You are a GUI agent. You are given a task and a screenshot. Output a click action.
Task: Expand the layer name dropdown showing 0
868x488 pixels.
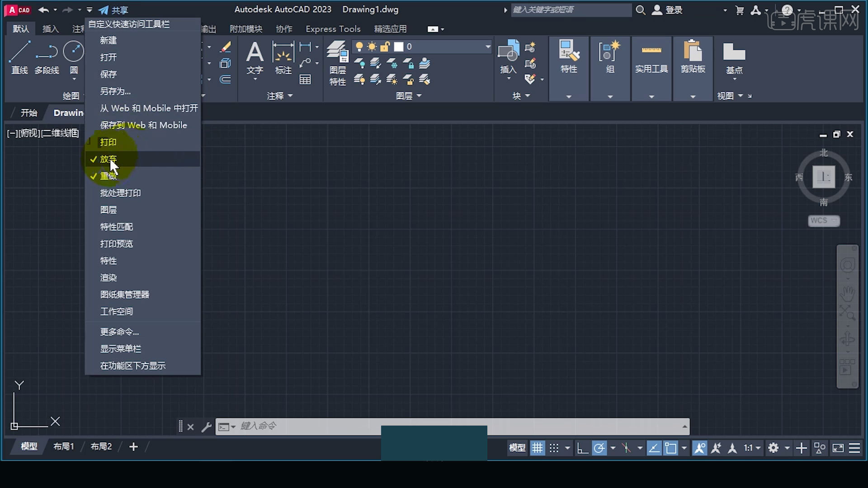(488, 47)
